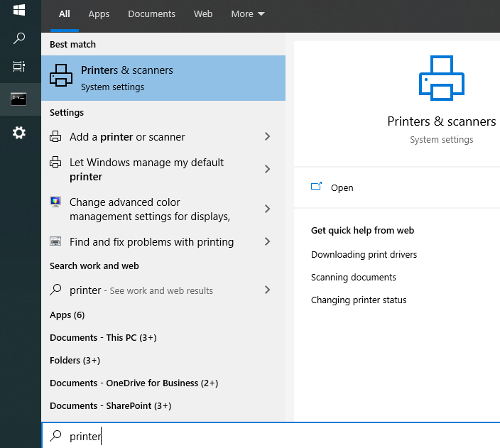Select the Web search tab

coord(203,14)
